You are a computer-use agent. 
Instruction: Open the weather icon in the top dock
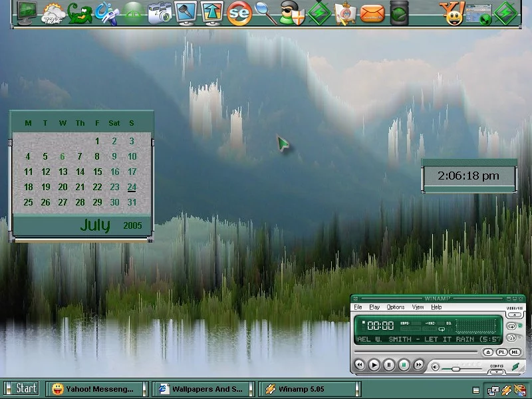pos(54,12)
